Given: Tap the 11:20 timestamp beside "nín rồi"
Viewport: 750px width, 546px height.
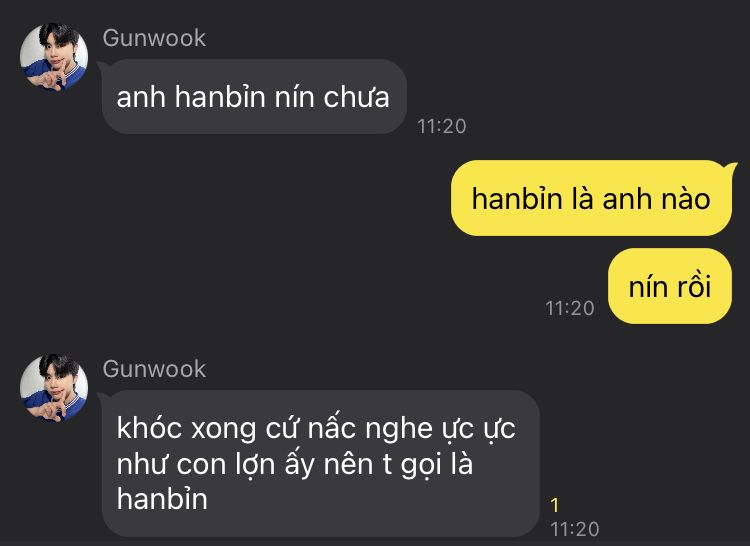Looking at the screenshot, I should 570,308.
